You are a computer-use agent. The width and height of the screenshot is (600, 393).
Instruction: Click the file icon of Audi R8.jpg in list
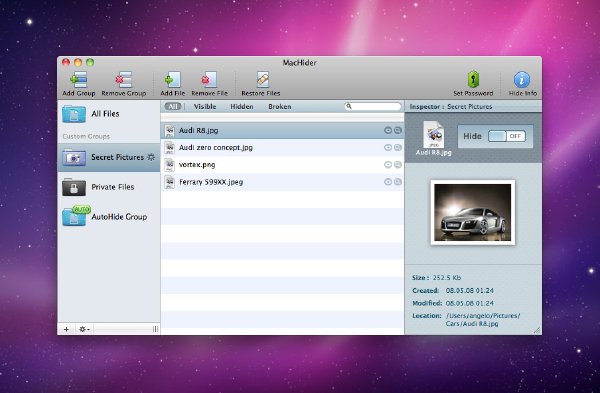pos(169,130)
